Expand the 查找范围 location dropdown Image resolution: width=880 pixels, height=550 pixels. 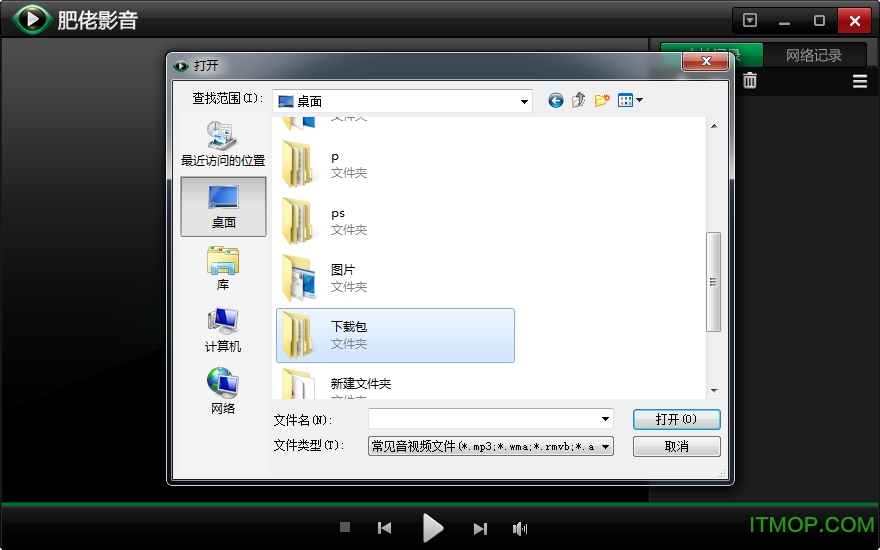pyautogui.click(x=524, y=102)
